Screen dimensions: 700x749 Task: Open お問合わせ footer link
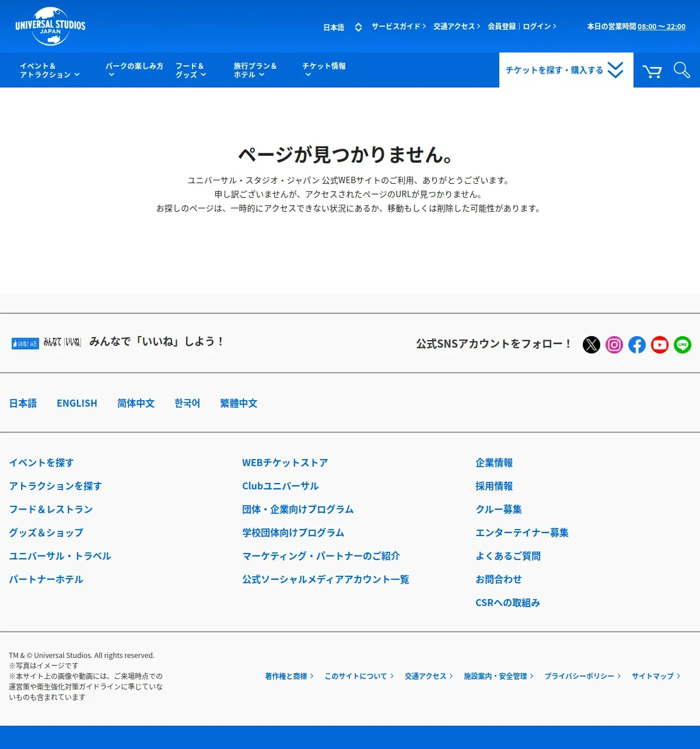499,579
